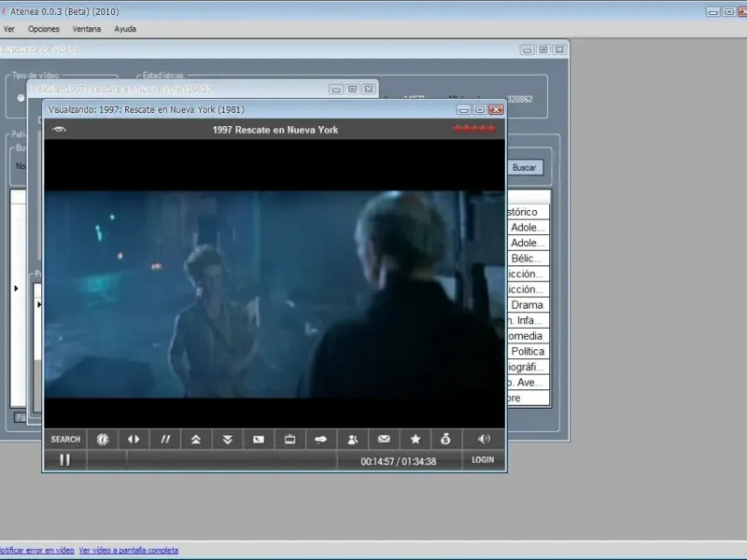The height and width of the screenshot is (560, 747).
Task: Click the double down-chevron icon
Action: (x=227, y=439)
